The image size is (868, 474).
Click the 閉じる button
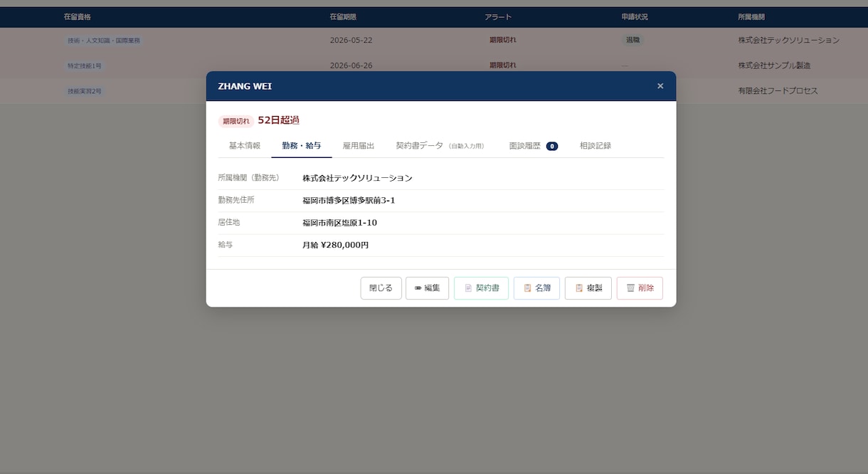(x=381, y=288)
